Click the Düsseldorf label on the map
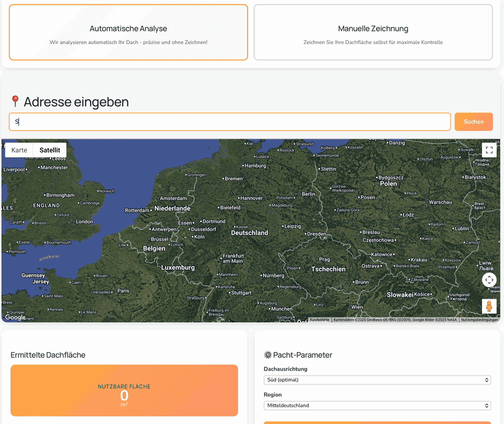Image resolution: width=504 pixels, height=424 pixels. (x=203, y=229)
